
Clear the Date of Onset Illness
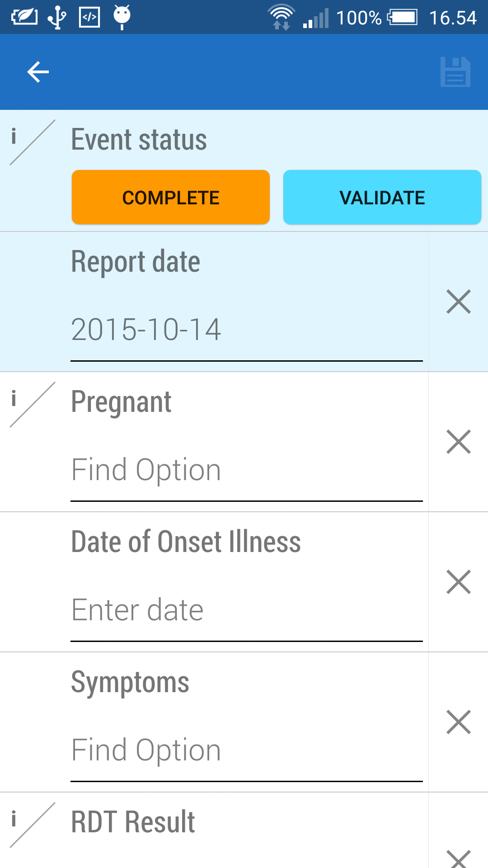coord(458,582)
